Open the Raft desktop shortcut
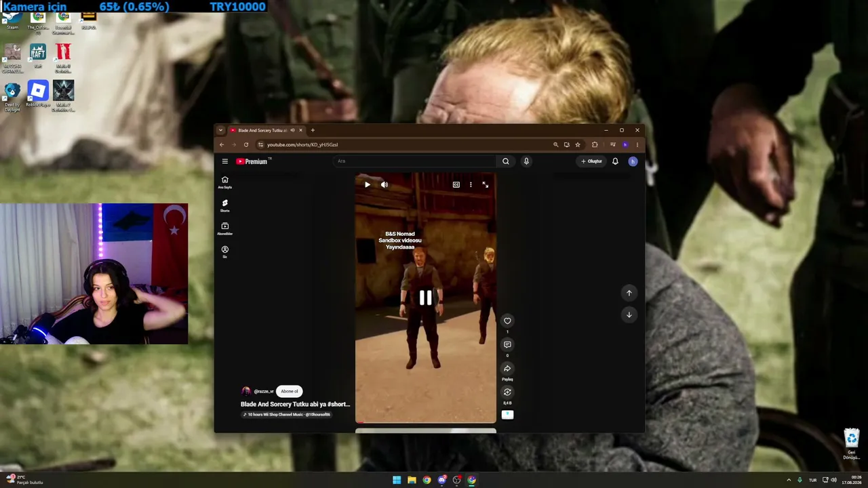 click(x=38, y=56)
